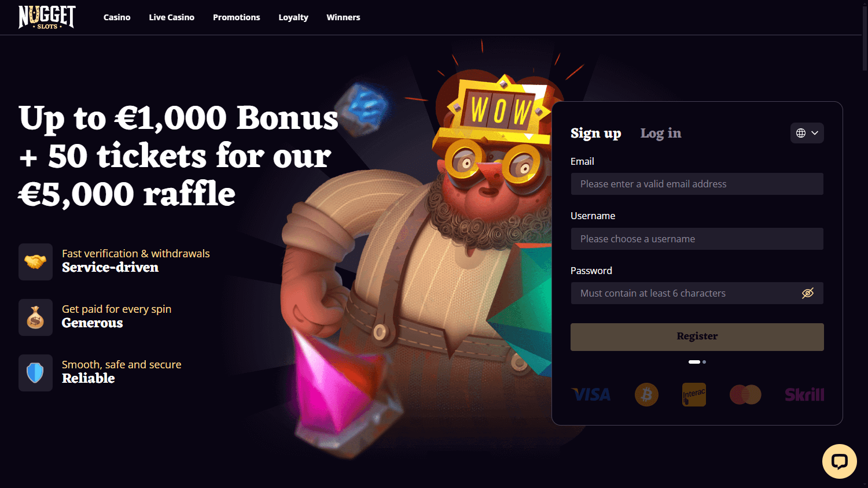Viewport: 868px width, 488px height.
Task: Open the Winners page link
Action: pos(343,17)
